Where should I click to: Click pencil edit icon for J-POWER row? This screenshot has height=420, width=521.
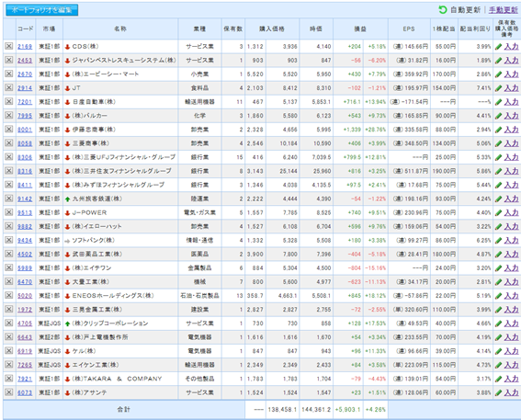point(498,212)
